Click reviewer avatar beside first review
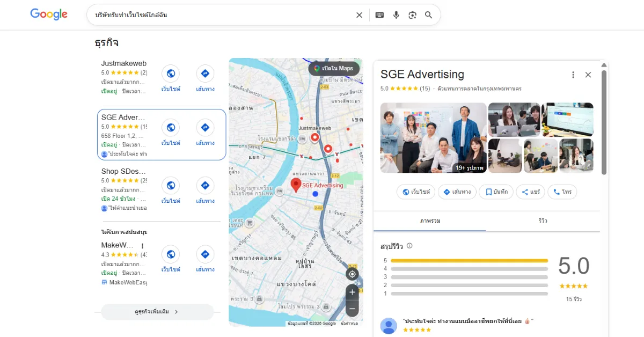 389,326
